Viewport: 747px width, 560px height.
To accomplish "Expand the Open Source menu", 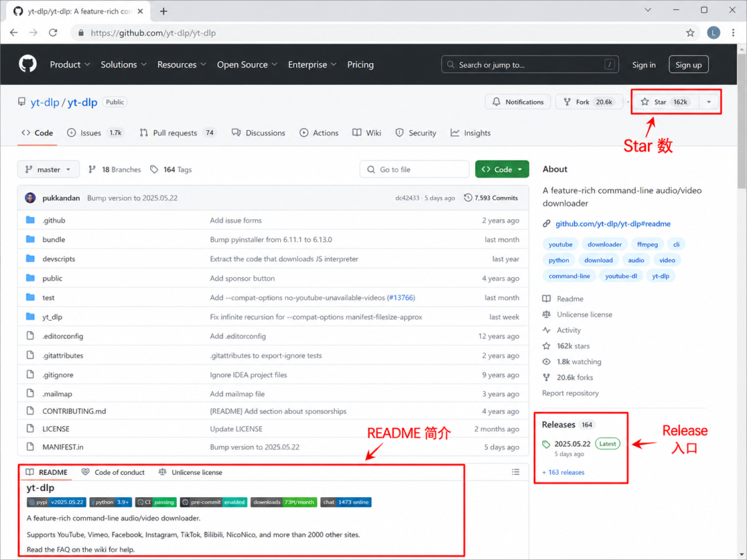I will tap(247, 64).
